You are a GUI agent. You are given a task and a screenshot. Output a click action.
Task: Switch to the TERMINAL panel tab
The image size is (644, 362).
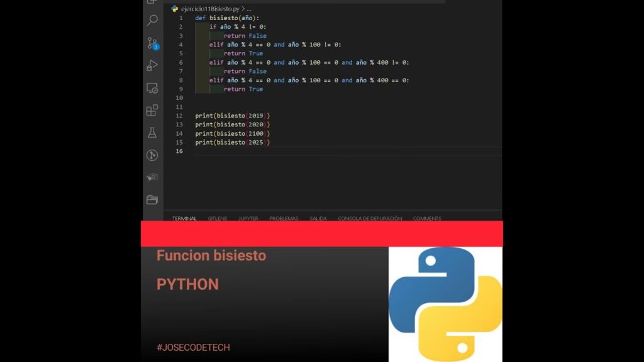coord(184,218)
